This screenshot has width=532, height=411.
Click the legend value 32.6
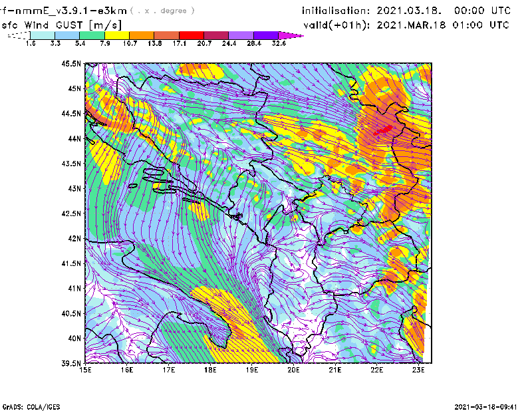pyautogui.click(x=279, y=43)
